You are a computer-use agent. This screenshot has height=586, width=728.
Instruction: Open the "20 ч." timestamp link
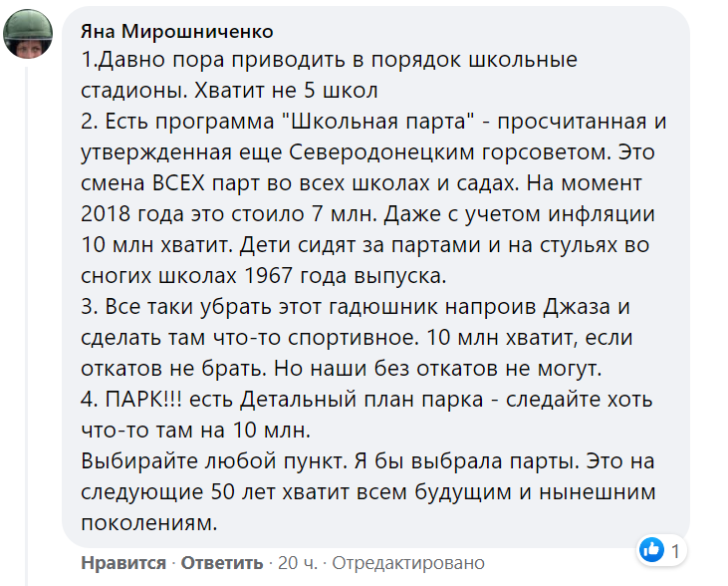(298, 563)
